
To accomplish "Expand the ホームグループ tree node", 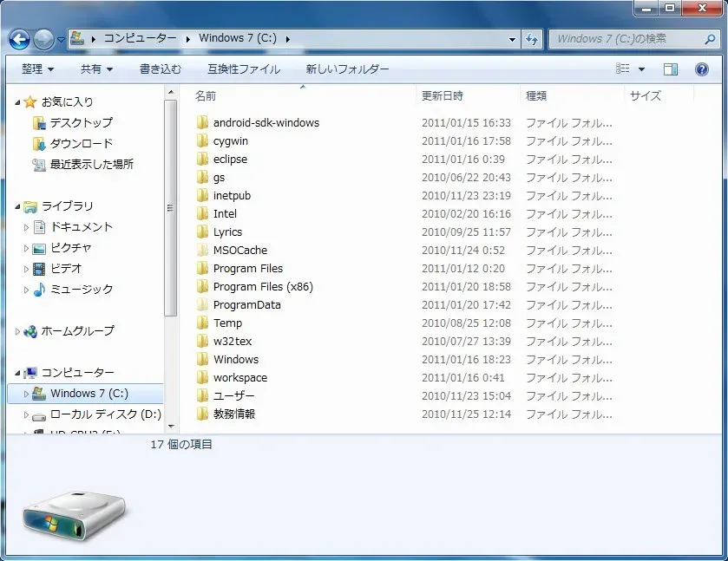I will [x=18, y=331].
